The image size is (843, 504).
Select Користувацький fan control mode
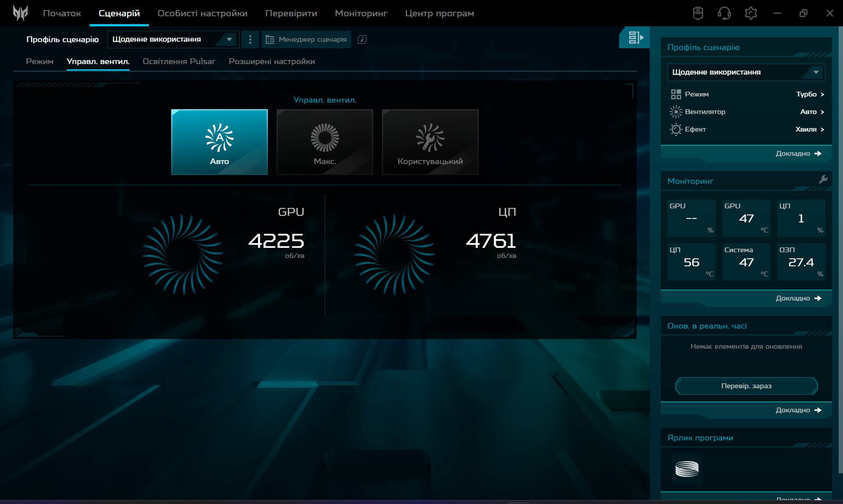point(430,142)
